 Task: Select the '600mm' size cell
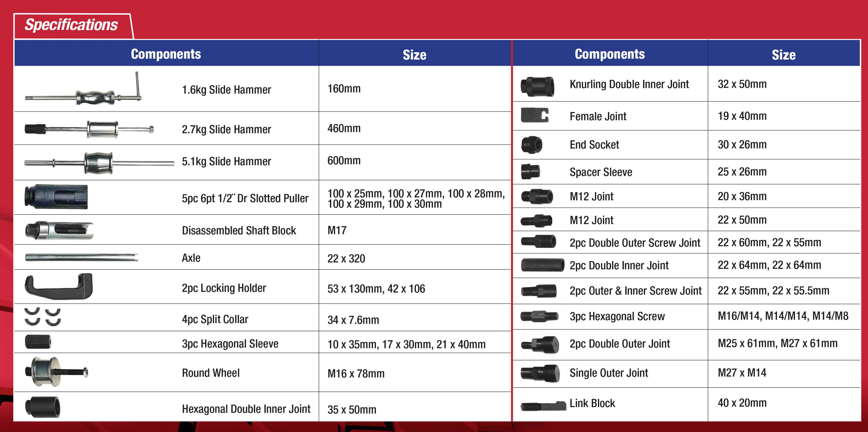click(415, 162)
